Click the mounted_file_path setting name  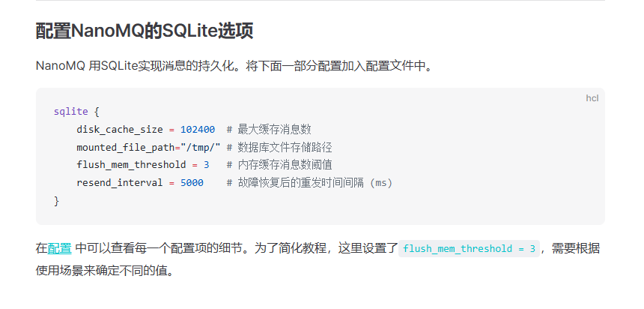tap(125, 147)
